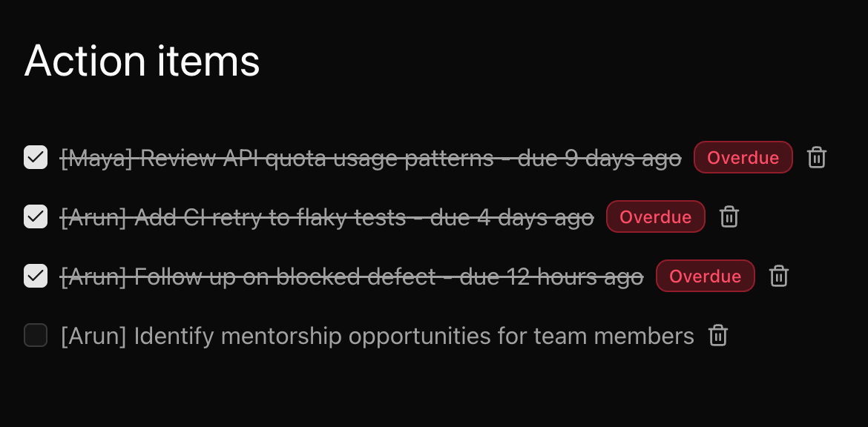Open the Identify mentorship opportunities item text
Image resolution: width=868 pixels, height=427 pixels.
(x=414, y=336)
